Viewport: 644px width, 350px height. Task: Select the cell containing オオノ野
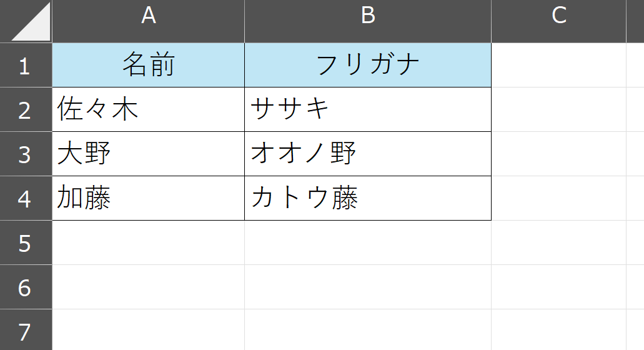pos(368,154)
